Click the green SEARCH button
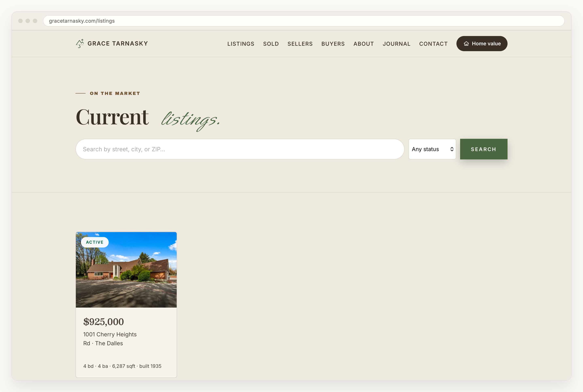Image resolution: width=583 pixels, height=392 pixels. coord(484,149)
